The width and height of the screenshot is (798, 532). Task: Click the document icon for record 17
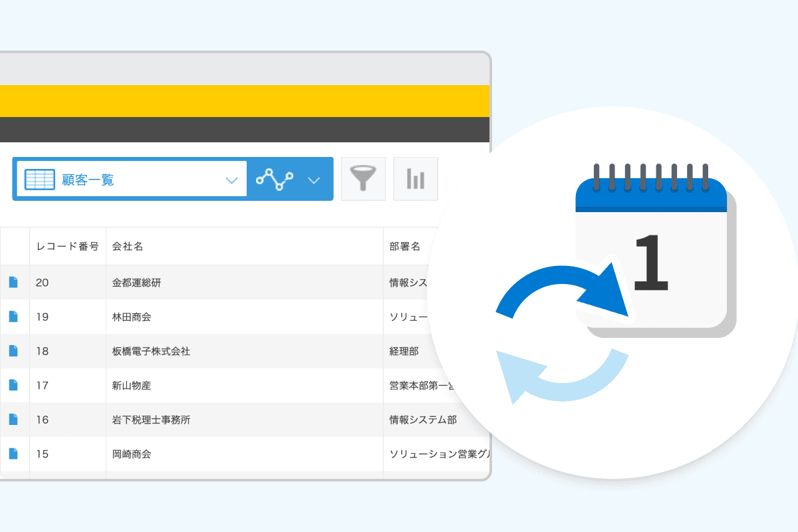coord(13,385)
